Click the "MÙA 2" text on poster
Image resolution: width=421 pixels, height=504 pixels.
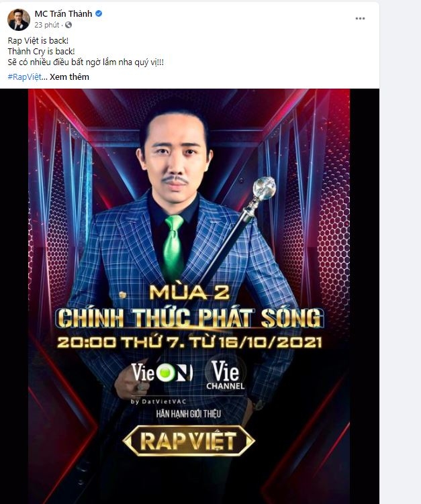coord(189,292)
